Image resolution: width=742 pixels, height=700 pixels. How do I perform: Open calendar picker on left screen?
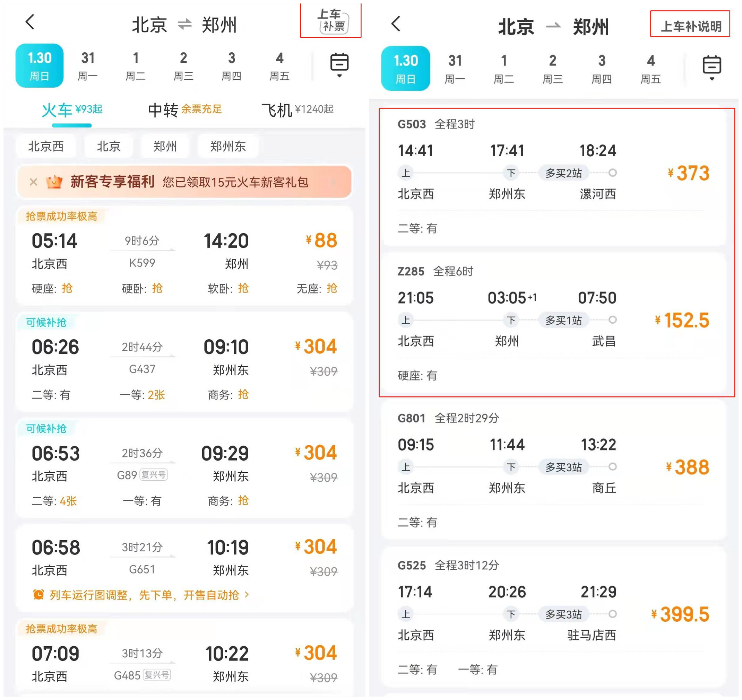point(339,65)
